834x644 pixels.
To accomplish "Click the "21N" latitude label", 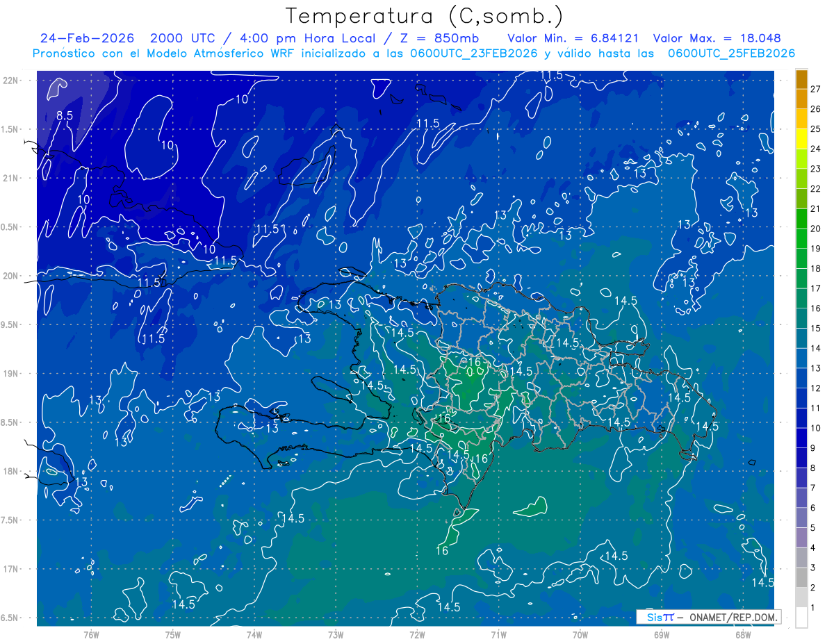I will (x=10, y=178).
